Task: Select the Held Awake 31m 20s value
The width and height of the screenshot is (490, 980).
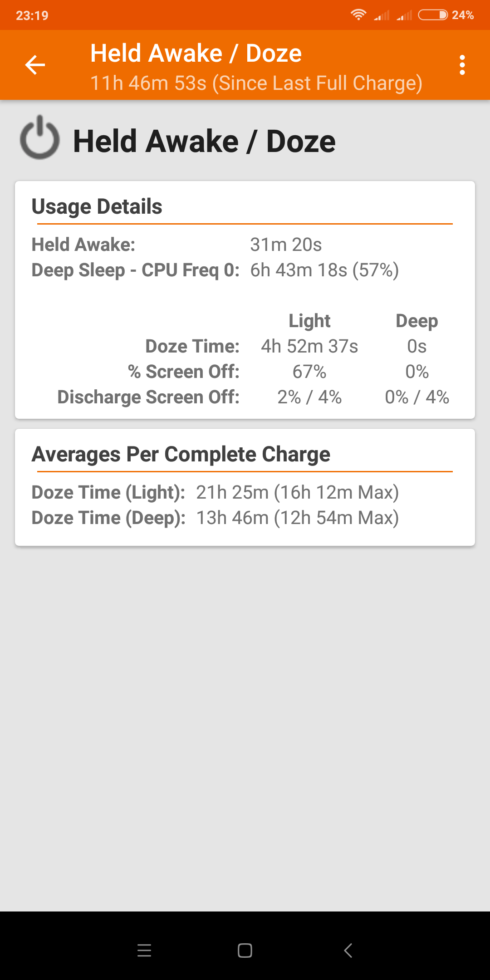Action: 286,245
